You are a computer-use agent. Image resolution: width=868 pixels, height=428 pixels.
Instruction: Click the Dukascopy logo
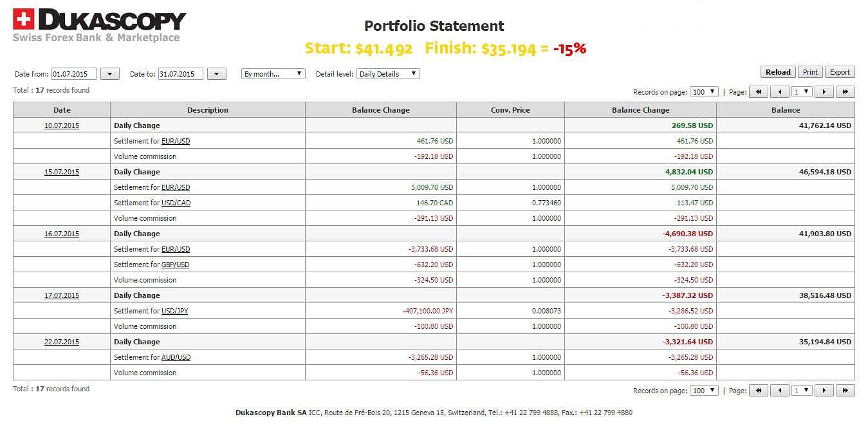100,26
